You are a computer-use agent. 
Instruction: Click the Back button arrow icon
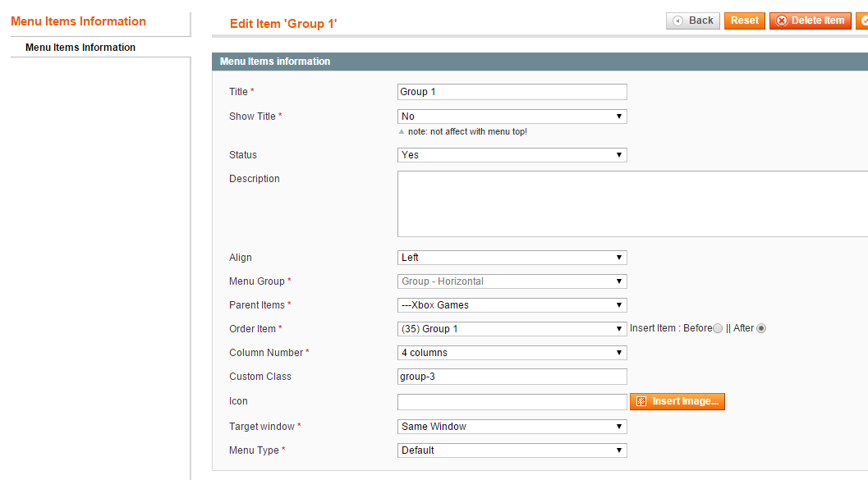677,21
